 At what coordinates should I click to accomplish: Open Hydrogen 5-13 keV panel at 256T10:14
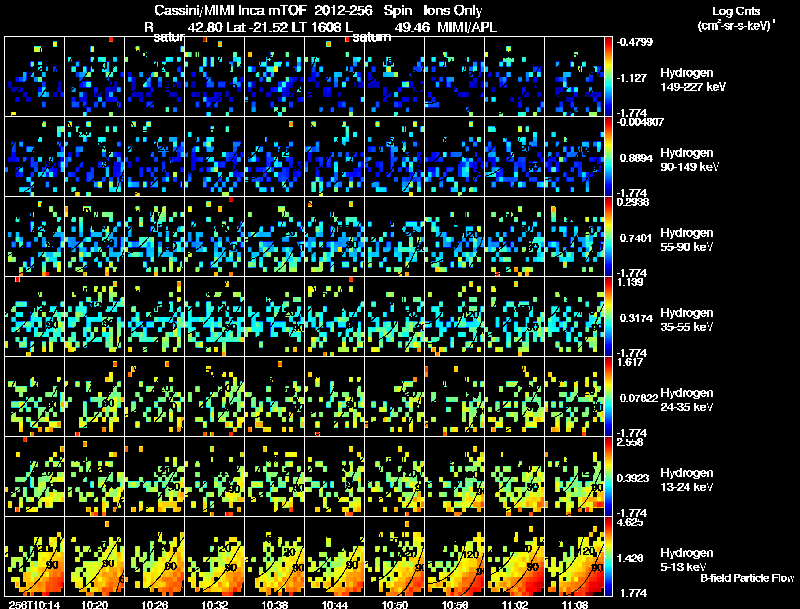(34, 557)
